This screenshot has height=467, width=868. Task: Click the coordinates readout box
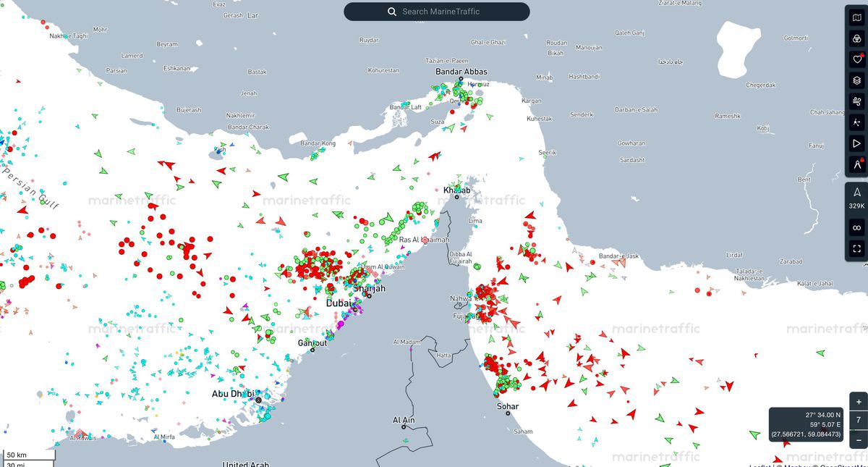(807, 425)
